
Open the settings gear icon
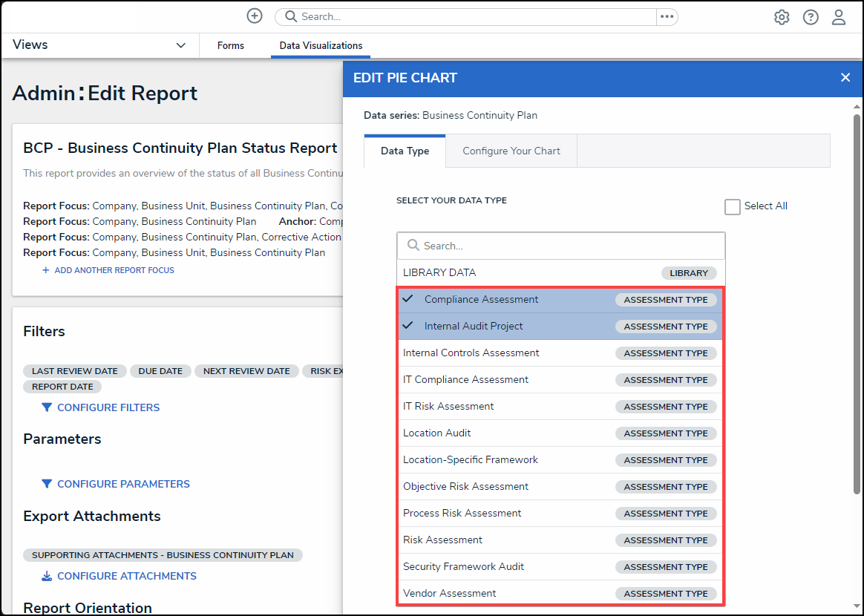782,17
